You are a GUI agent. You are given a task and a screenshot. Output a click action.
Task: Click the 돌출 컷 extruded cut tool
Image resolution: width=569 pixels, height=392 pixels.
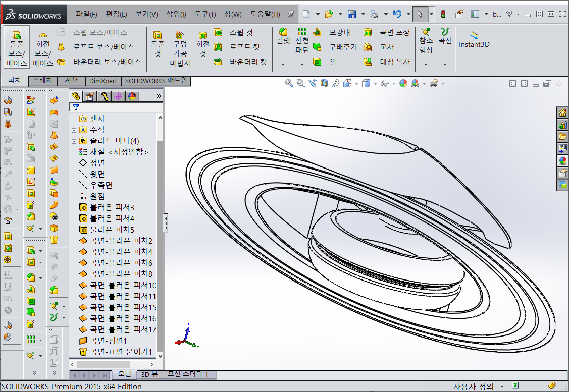click(x=158, y=44)
